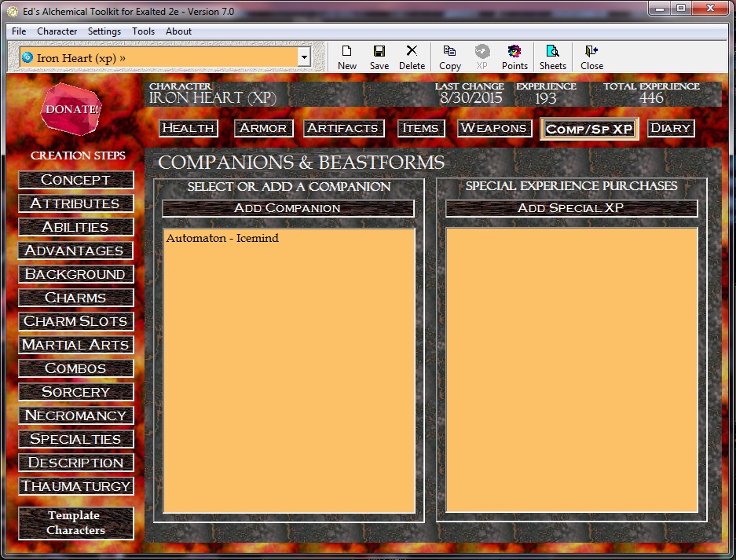
Task: Delete the character using the Delete icon
Action: [x=412, y=57]
